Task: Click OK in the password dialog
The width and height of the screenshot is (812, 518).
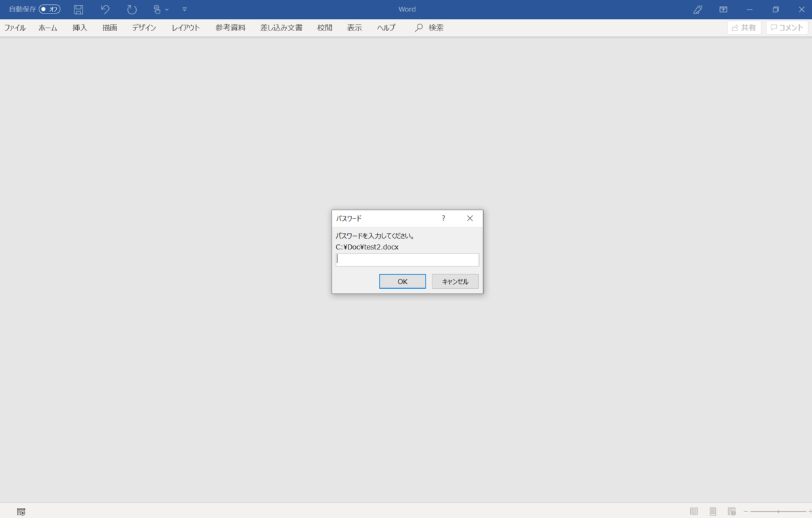Action: (403, 281)
